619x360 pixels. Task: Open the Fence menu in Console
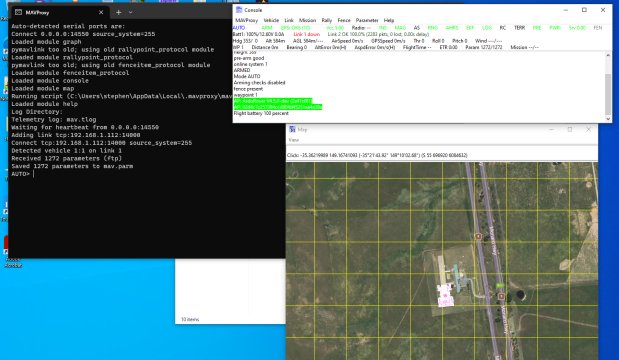pyautogui.click(x=344, y=20)
